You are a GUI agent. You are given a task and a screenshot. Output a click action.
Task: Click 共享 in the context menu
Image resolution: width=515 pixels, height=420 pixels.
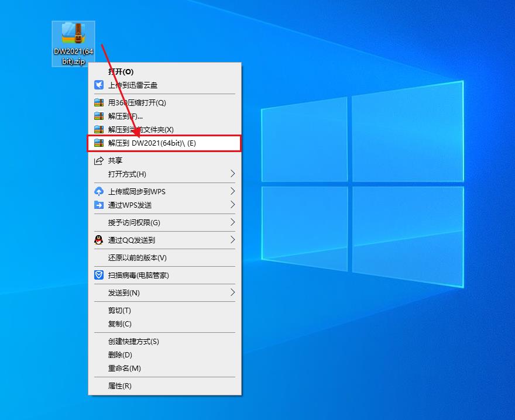pos(165,161)
